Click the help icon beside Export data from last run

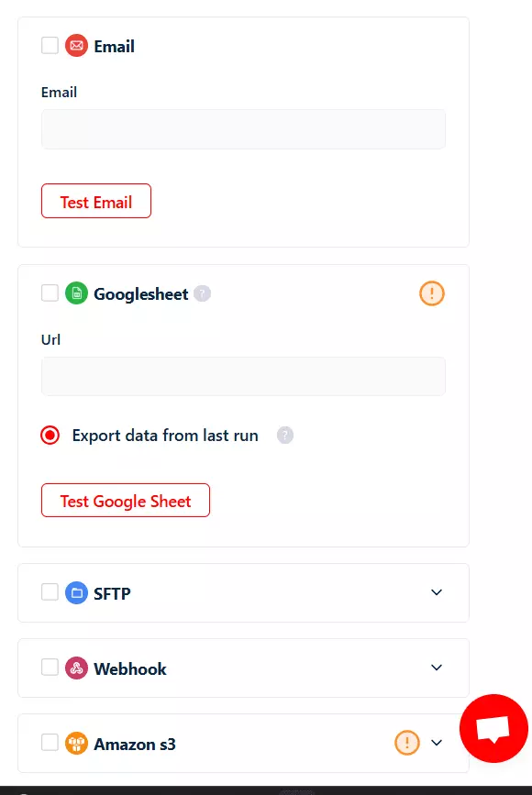(285, 435)
